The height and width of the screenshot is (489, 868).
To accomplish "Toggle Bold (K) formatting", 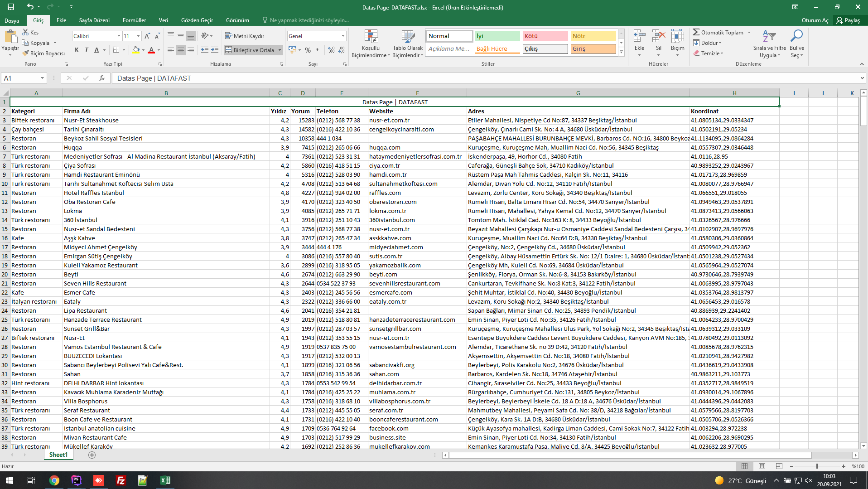I will [77, 50].
